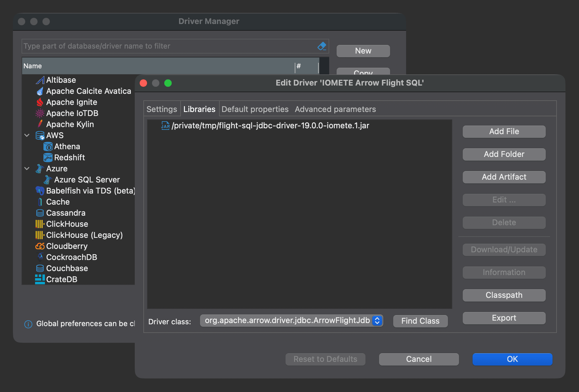Click the Apache Ignite flame icon

[40, 102]
